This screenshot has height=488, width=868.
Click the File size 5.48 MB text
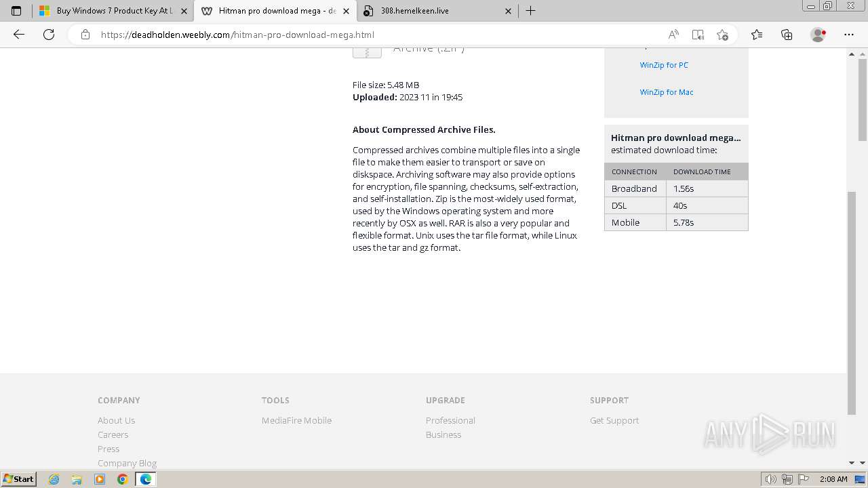(386, 85)
